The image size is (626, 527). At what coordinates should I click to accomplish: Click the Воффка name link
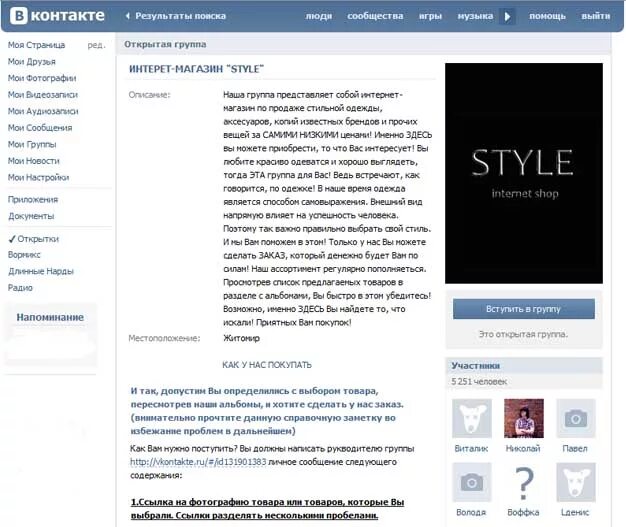pos(523,512)
